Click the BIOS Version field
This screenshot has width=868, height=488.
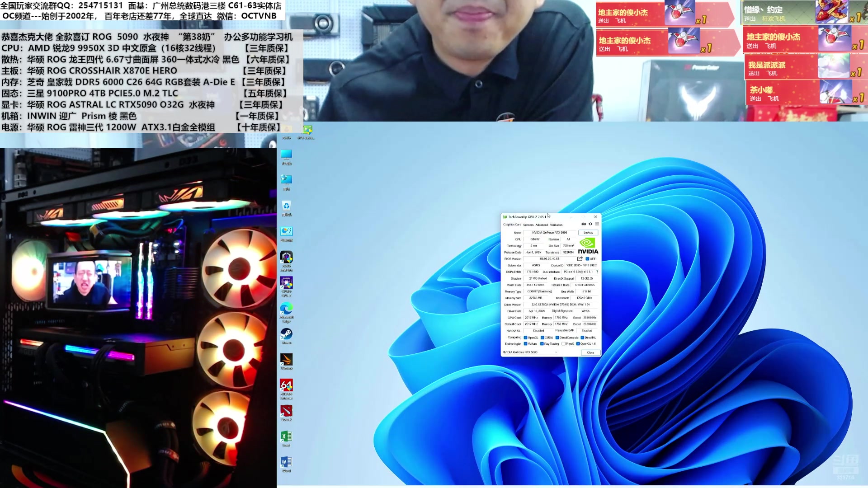pyautogui.click(x=549, y=259)
